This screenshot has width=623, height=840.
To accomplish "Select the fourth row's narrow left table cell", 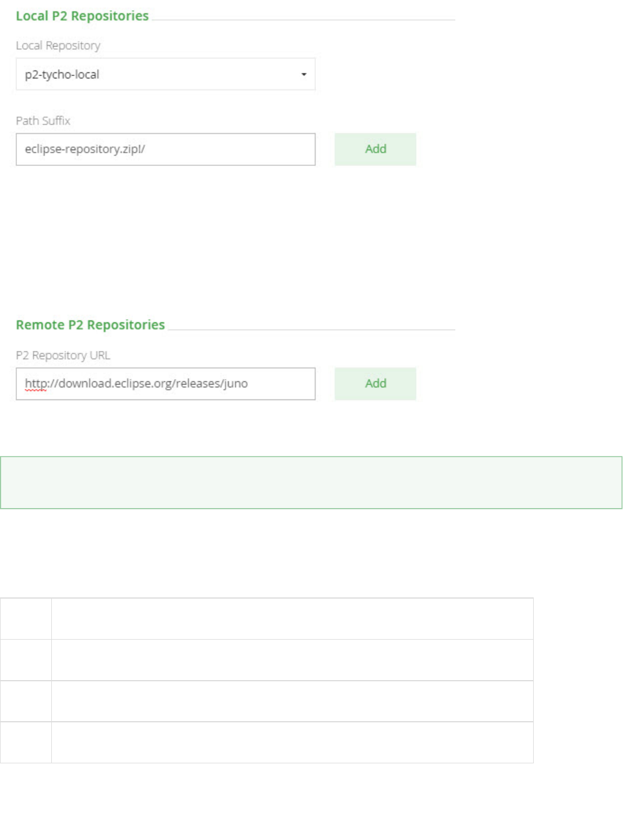I will point(26,742).
